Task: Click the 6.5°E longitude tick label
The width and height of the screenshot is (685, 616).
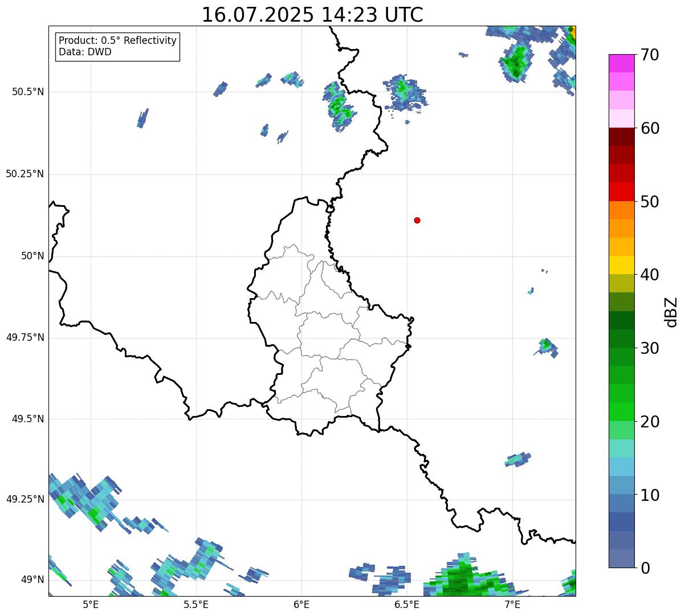Action: click(x=407, y=604)
